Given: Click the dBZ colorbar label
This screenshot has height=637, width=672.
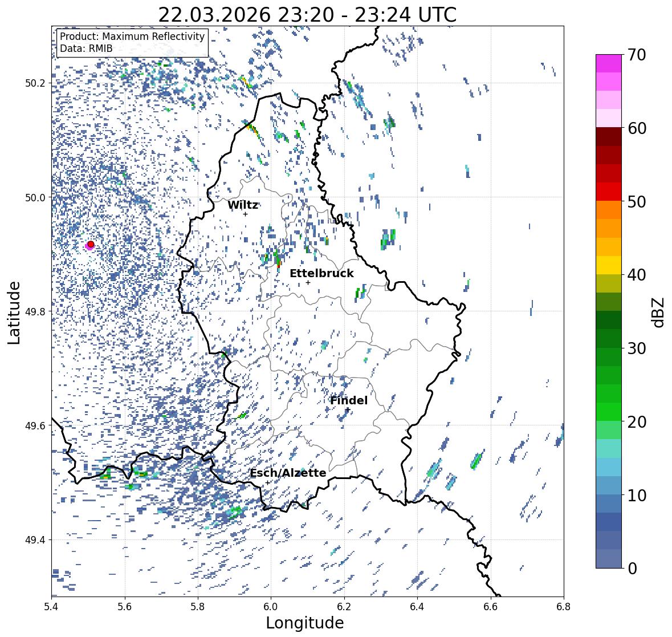Looking at the screenshot, I should 659,312.
